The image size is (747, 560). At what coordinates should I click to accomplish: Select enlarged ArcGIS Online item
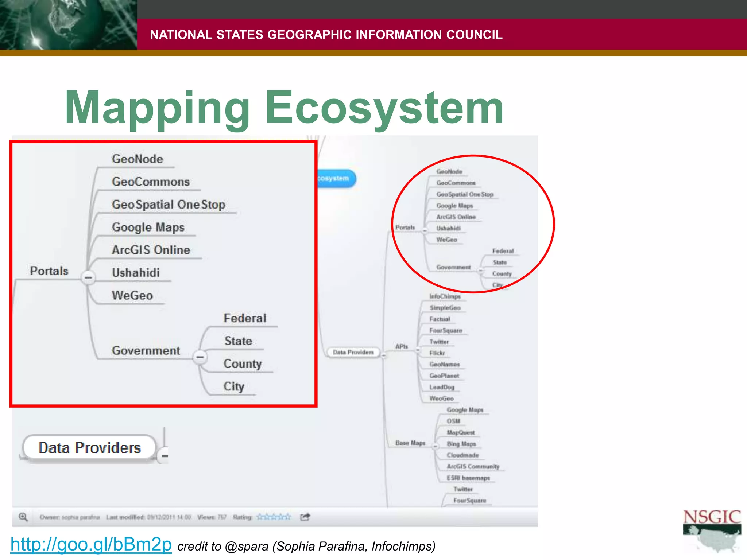pos(151,250)
